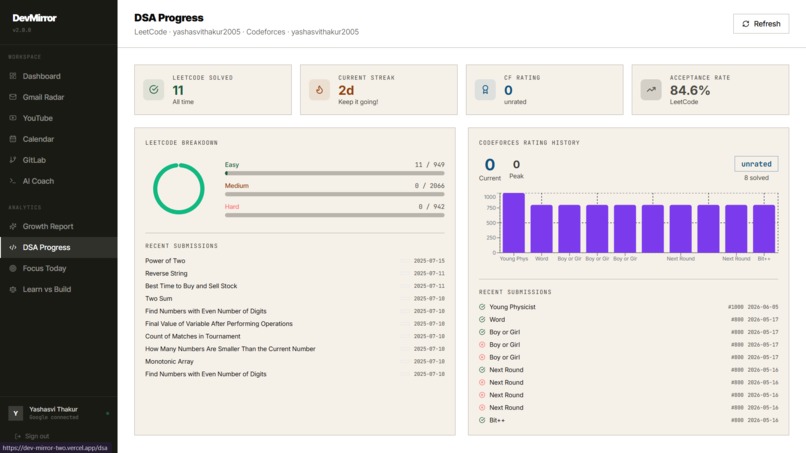Click the Calendar sidebar icon
The image size is (806, 453).
pos(13,139)
